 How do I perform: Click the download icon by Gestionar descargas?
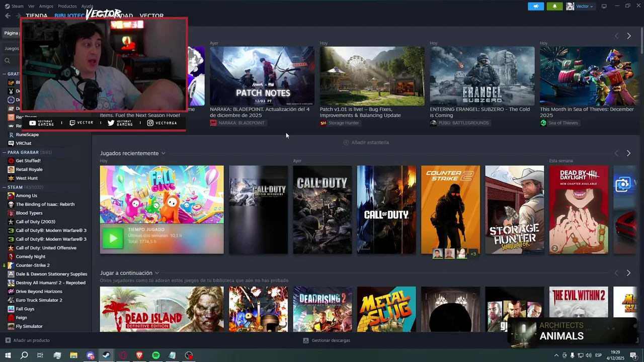click(306, 340)
